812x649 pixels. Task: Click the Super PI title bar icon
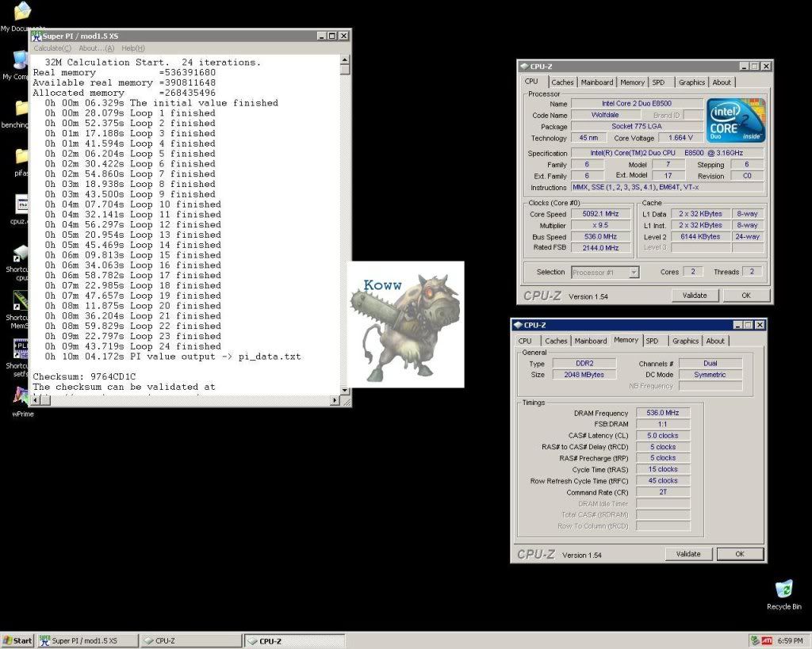point(36,36)
